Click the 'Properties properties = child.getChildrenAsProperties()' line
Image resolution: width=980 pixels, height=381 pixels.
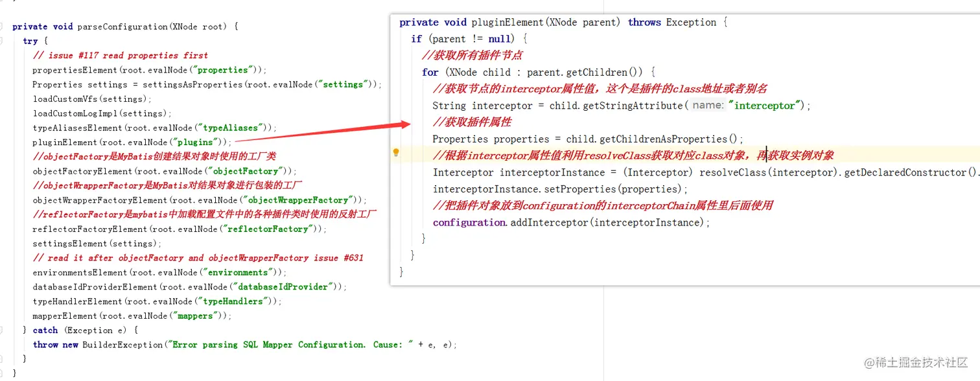click(588, 139)
